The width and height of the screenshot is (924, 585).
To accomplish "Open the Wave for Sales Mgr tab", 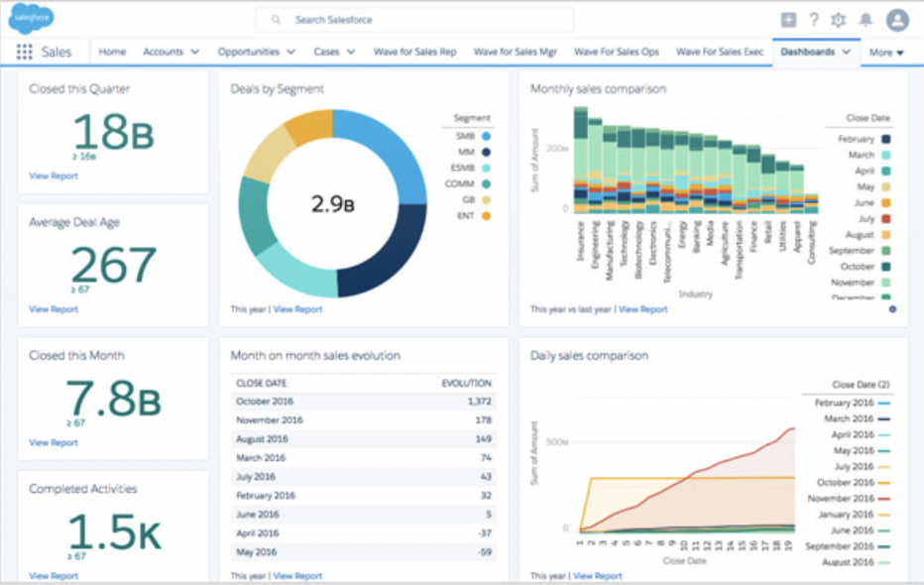I will [x=515, y=52].
